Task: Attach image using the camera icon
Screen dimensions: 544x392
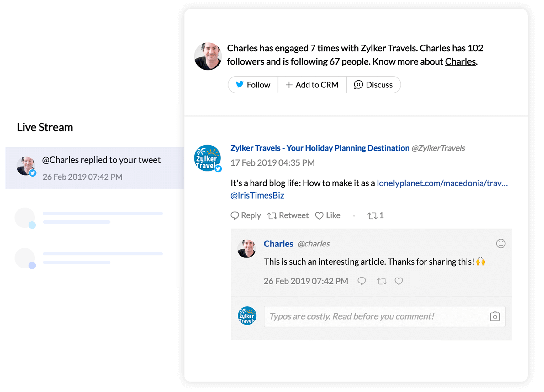Action: (x=495, y=316)
